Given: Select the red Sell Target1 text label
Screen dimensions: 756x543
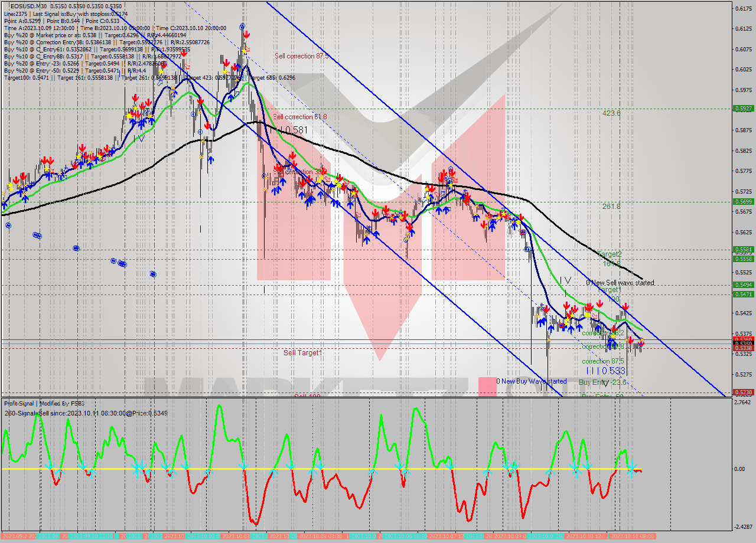Looking at the screenshot, I should [x=301, y=352].
